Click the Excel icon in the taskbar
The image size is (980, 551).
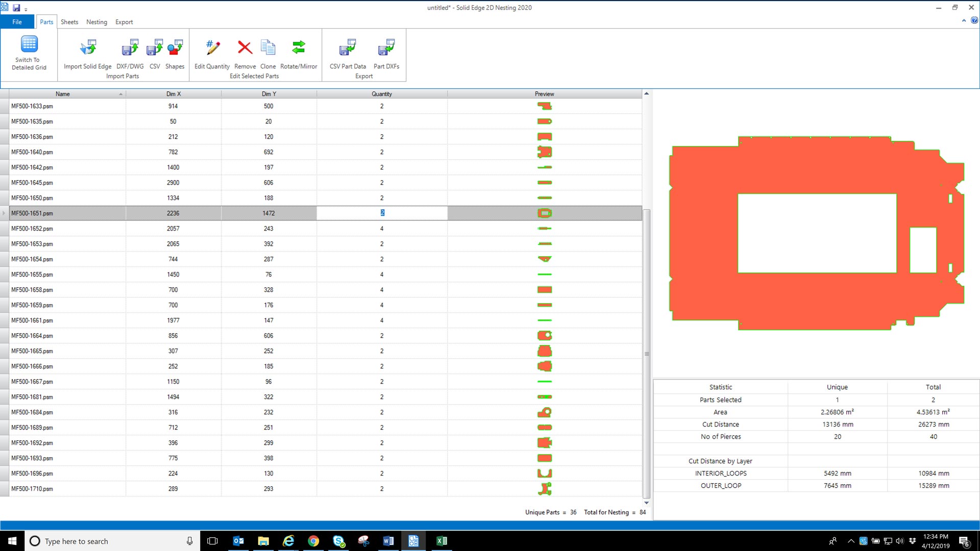tap(441, 540)
